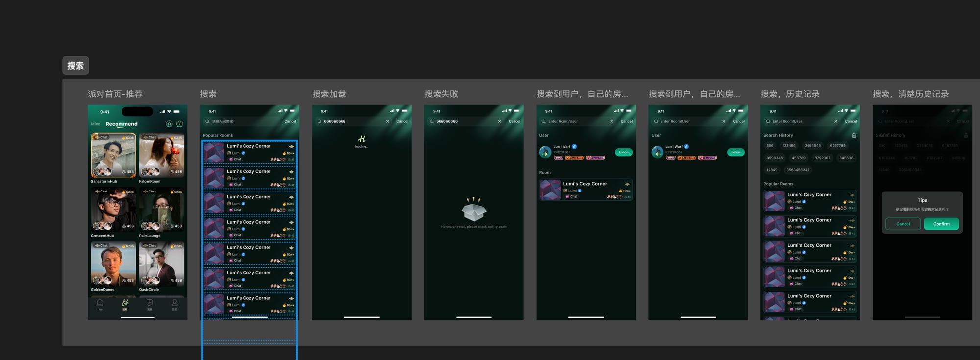980x360 pixels.
Task: Click Confirm in the Tips dialog
Action: pyautogui.click(x=941, y=224)
